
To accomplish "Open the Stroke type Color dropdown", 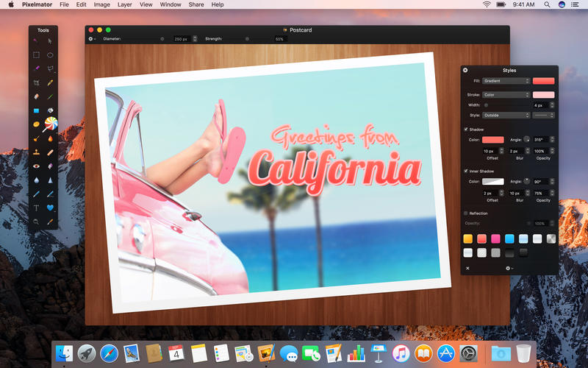I will (x=506, y=95).
